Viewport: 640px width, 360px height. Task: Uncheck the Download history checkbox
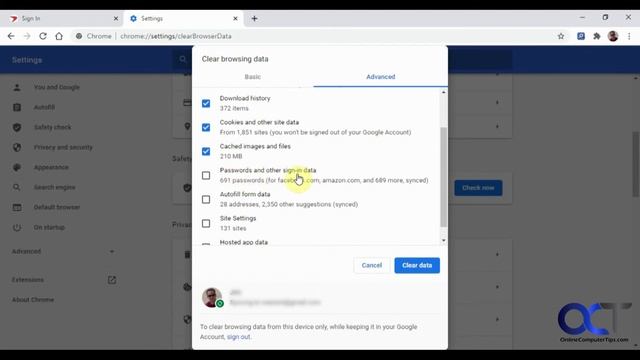point(206,103)
